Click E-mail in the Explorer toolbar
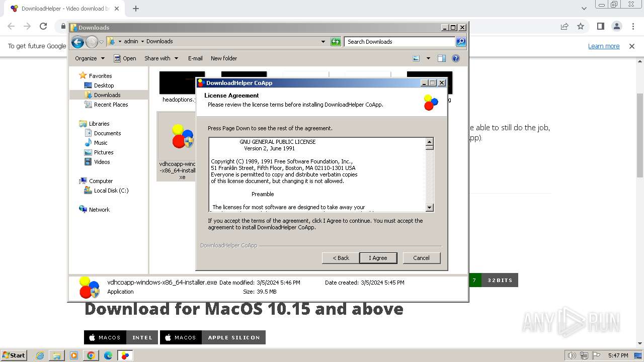This screenshot has height=362, width=644. [195, 58]
